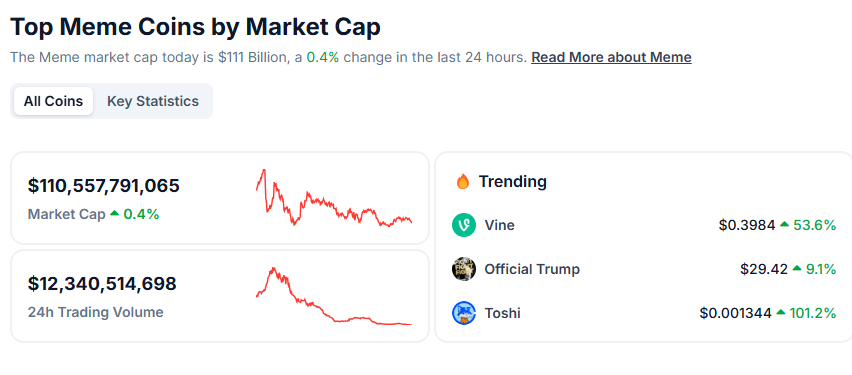Open the Official Trump name link
This screenshot has height=375, width=852.
pyautogui.click(x=532, y=269)
